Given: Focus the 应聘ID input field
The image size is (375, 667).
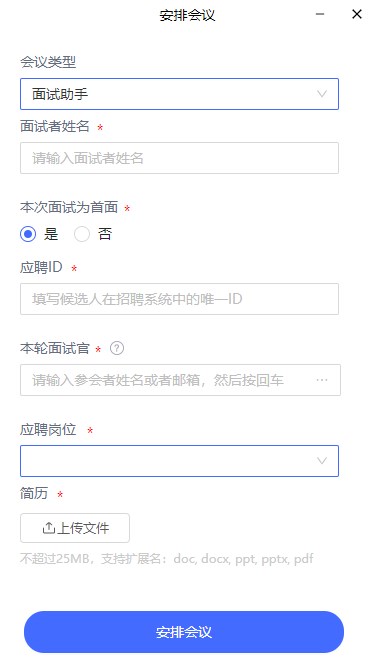Looking at the screenshot, I should click(179, 299).
